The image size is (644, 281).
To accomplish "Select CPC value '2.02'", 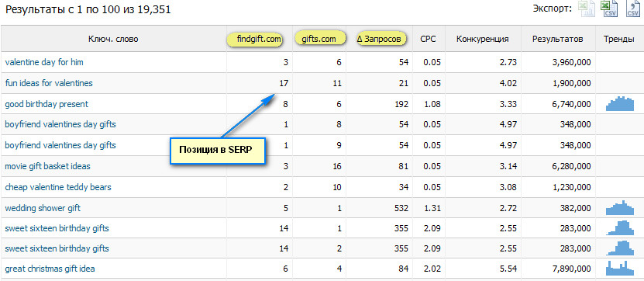I will 432,269.
